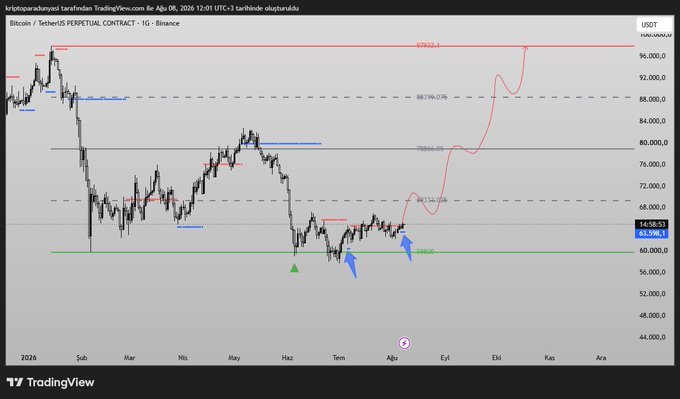The image size is (680, 399).
Task: Select the 78866.05 grey level label
Action: pos(430,149)
